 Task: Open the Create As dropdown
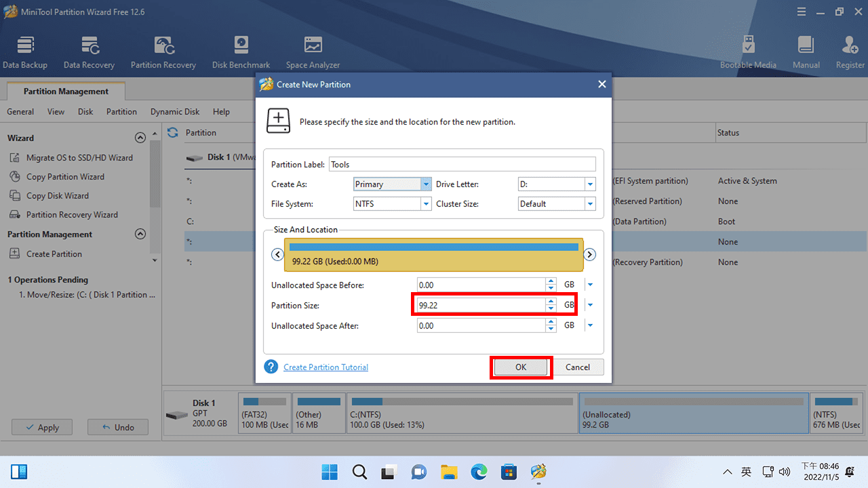426,184
